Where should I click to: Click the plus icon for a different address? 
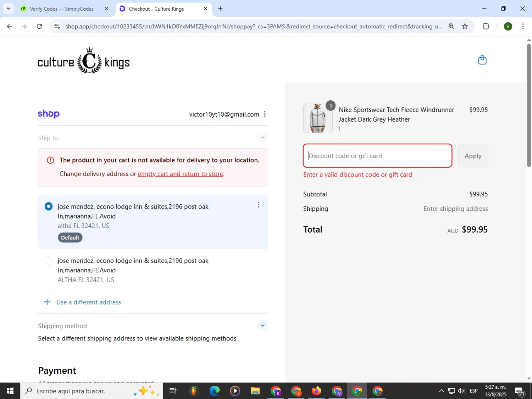click(47, 302)
